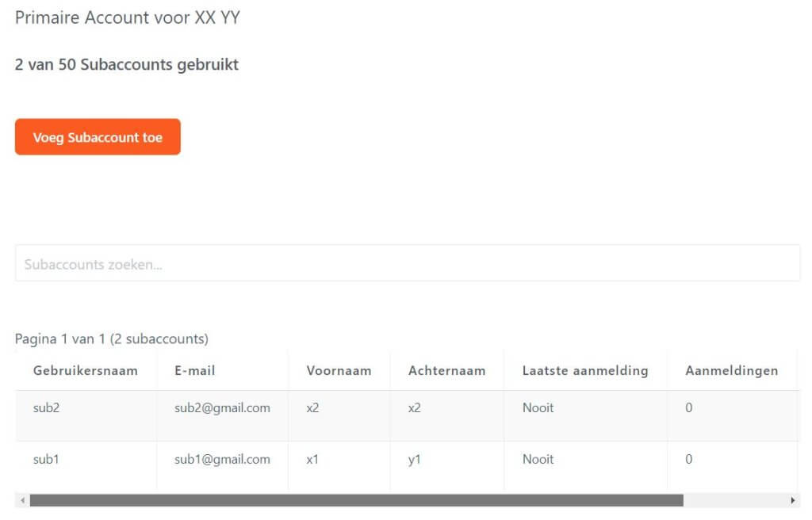Screen dimensions: 812x520
Task: Click the x1 first name cell
Action: (312, 460)
